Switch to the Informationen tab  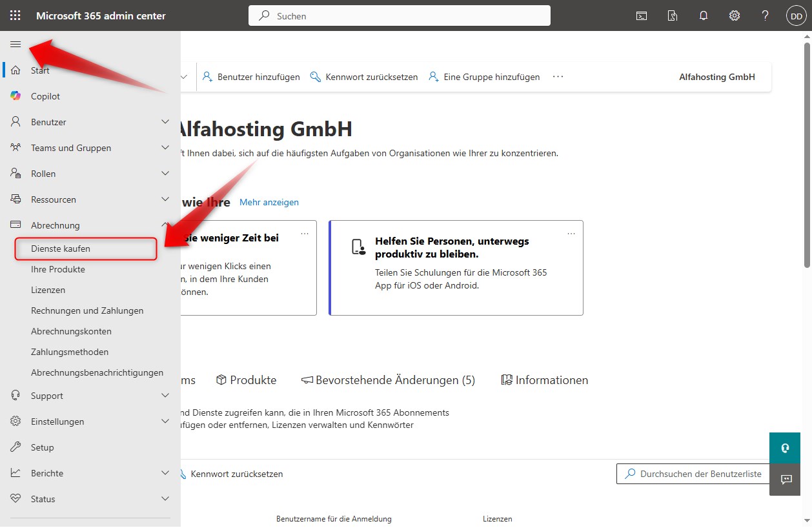545,380
